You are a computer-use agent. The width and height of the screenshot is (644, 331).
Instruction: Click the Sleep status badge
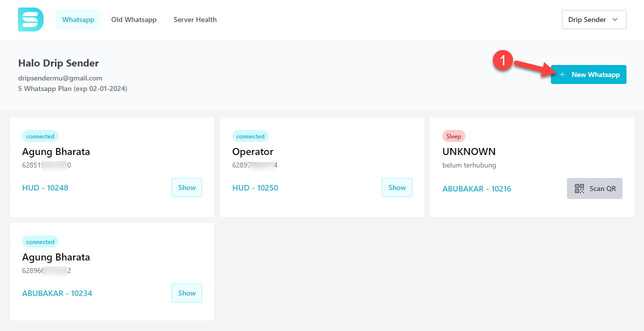[x=454, y=136]
